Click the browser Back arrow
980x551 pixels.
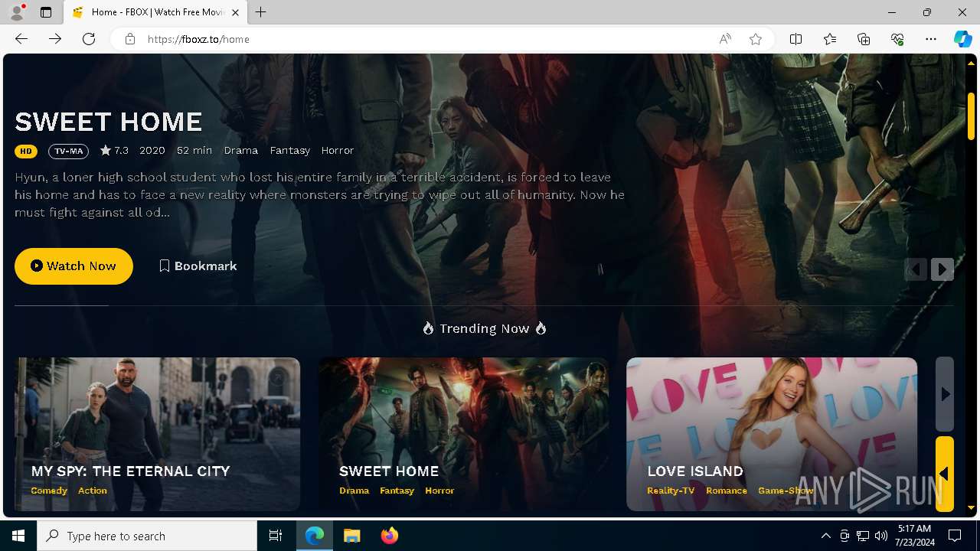click(x=21, y=39)
